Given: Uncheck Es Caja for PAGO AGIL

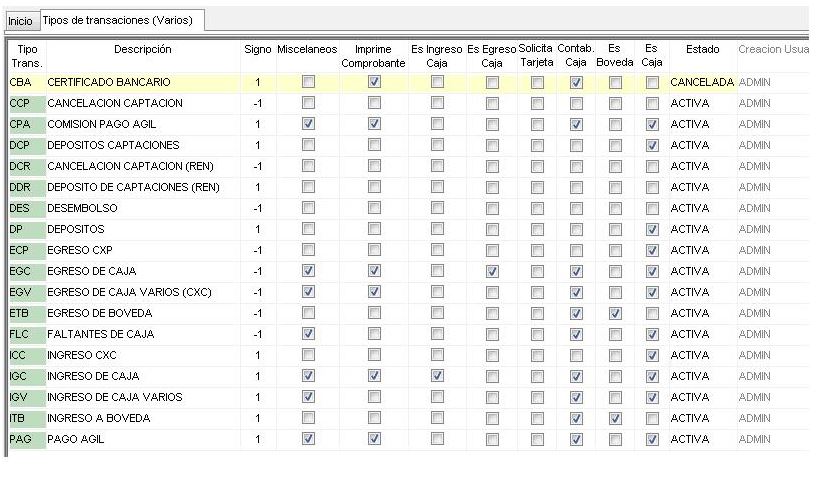Looking at the screenshot, I should 652,440.
